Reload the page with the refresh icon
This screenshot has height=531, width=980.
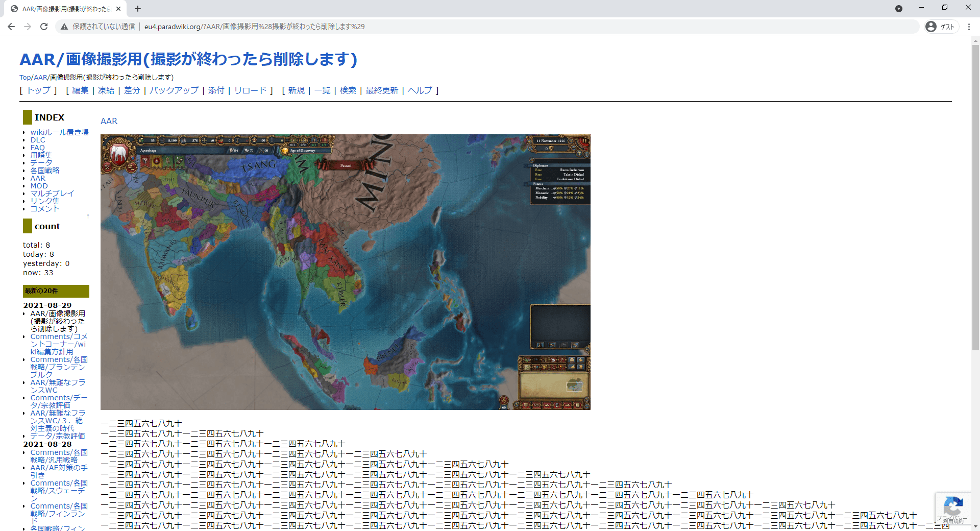(44, 27)
